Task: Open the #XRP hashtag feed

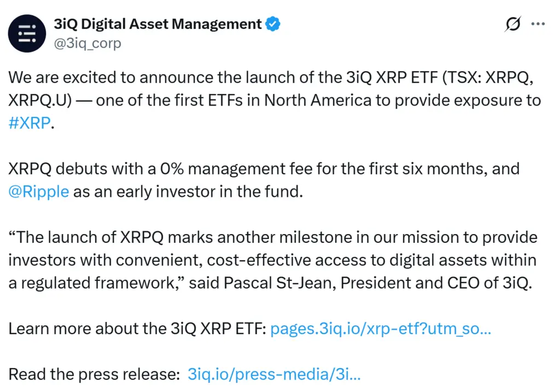Action: 22,123
